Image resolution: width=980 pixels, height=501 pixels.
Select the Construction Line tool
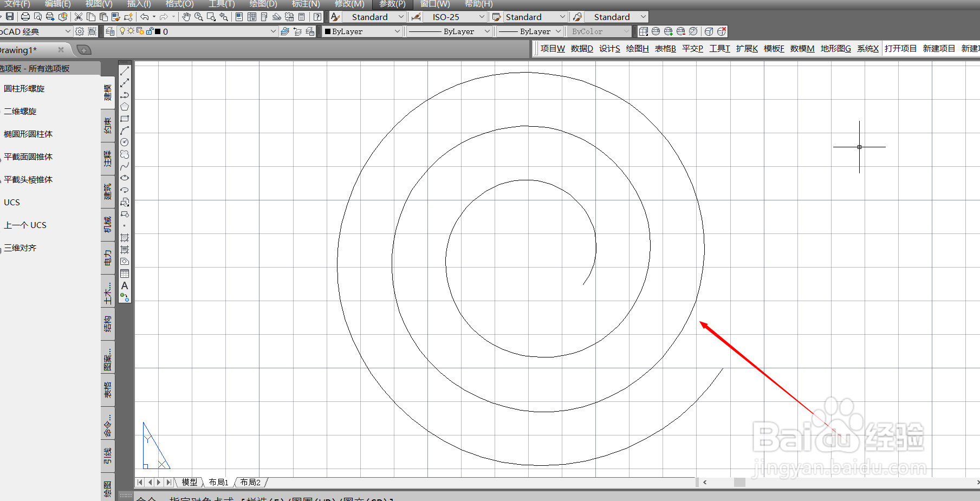click(x=125, y=83)
